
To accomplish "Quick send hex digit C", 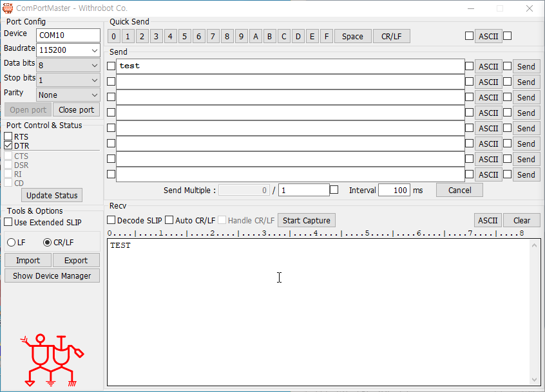I will (x=283, y=37).
